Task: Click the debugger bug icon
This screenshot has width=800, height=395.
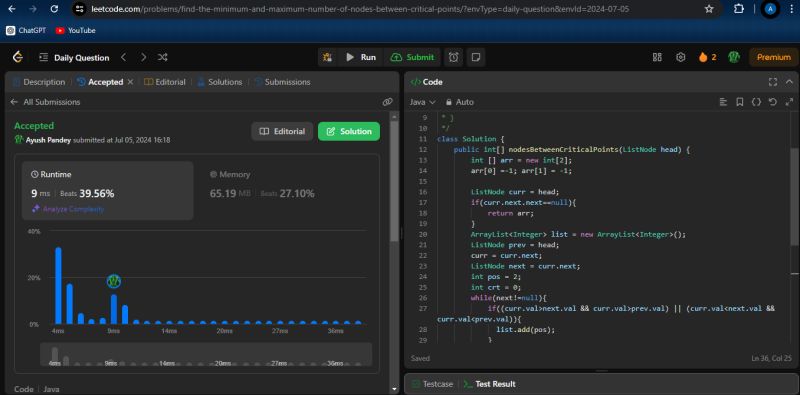Action: 327,57
